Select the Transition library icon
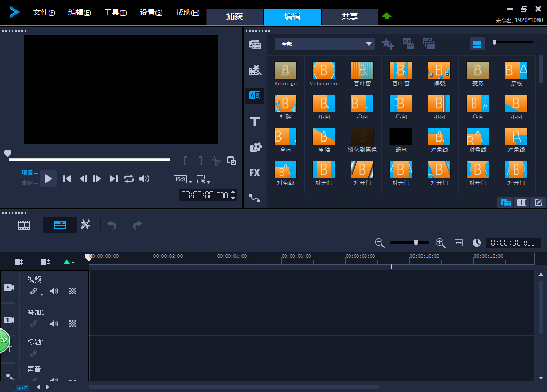This screenshot has height=392, width=547. click(x=255, y=96)
